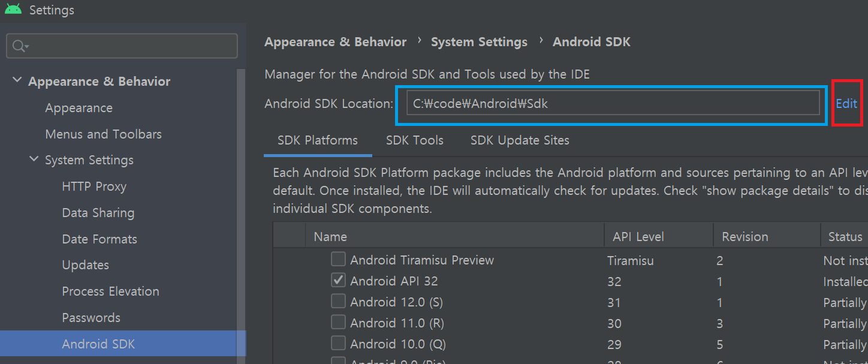The width and height of the screenshot is (868, 364).
Task: Click the API level '29' cell
Action: coord(614,344)
